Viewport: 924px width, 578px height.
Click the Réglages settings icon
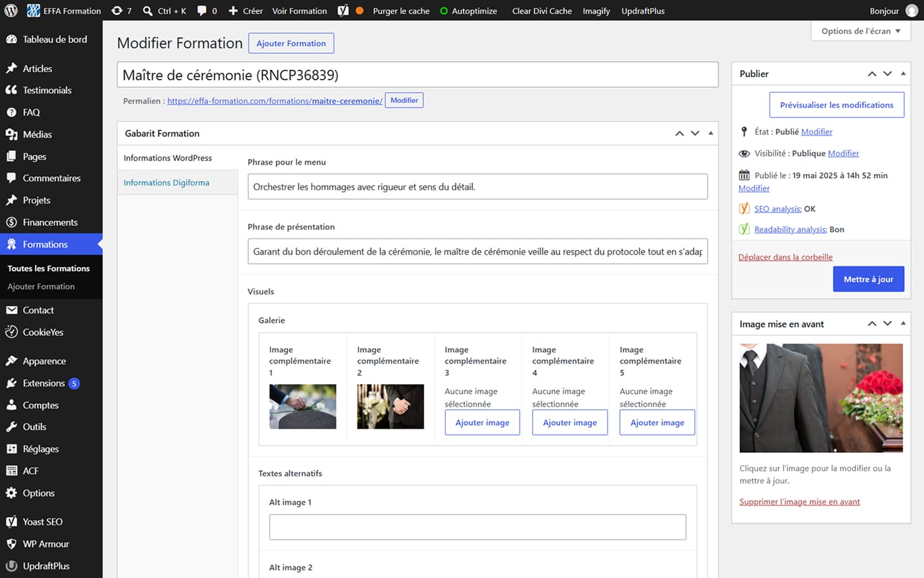pos(12,449)
